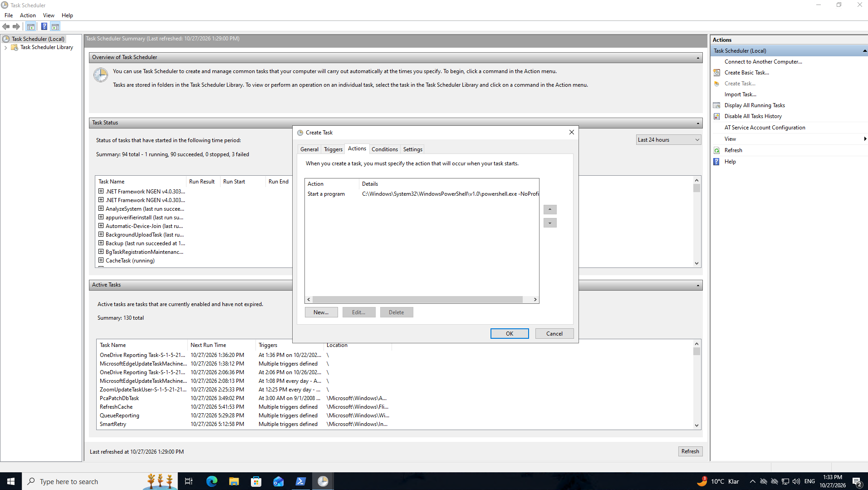This screenshot has width=868, height=490.
Task: Open the Last 24 hours dropdown
Action: (668, 140)
